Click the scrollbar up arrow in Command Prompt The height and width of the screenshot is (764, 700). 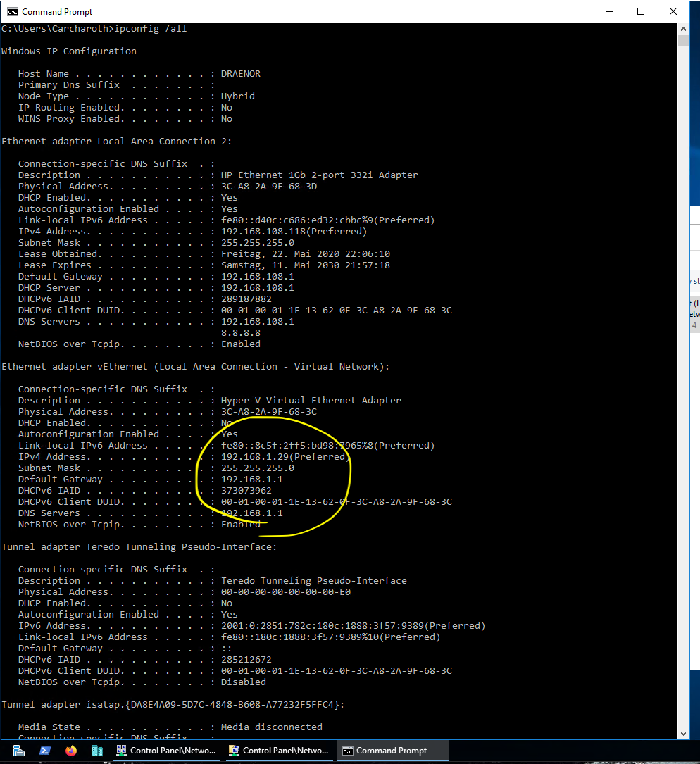pos(683,29)
